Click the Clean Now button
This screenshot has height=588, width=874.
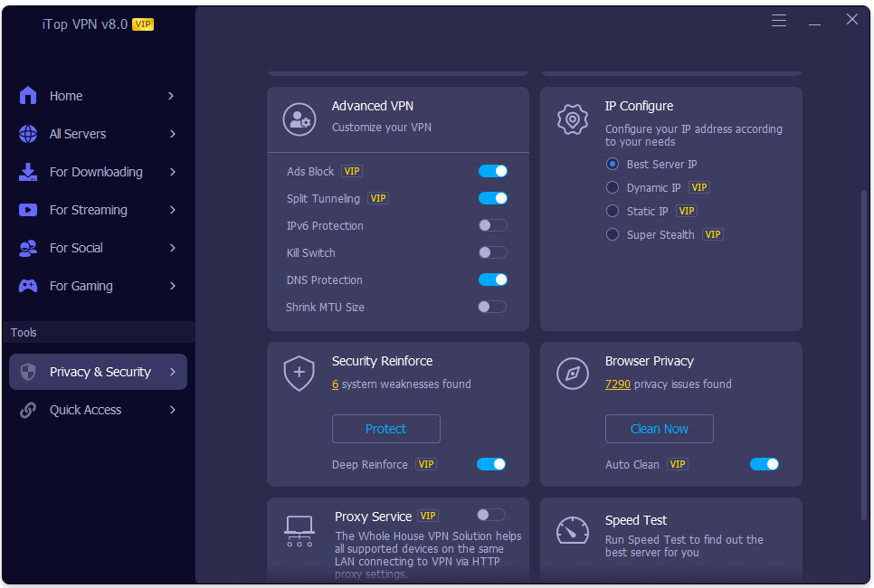[659, 429]
